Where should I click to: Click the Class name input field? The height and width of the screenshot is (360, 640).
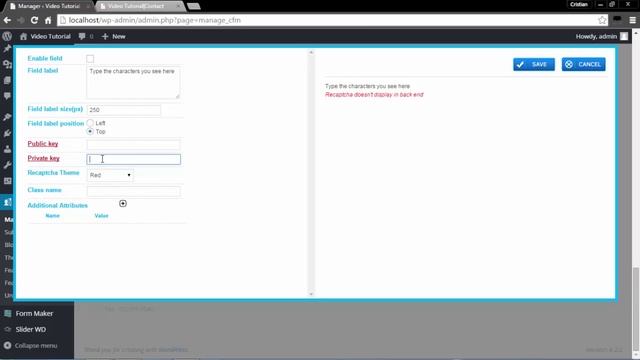coord(133,191)
